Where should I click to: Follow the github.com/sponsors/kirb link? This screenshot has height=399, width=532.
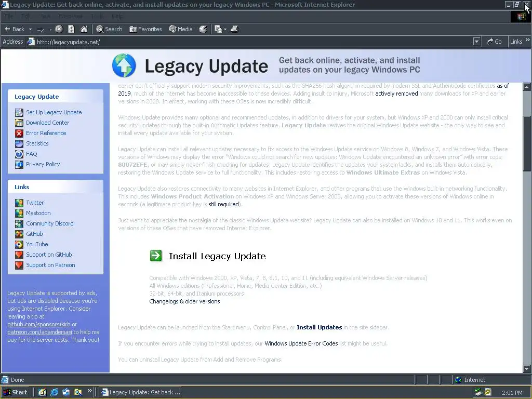pyautogui.click(x=38, y=324)
